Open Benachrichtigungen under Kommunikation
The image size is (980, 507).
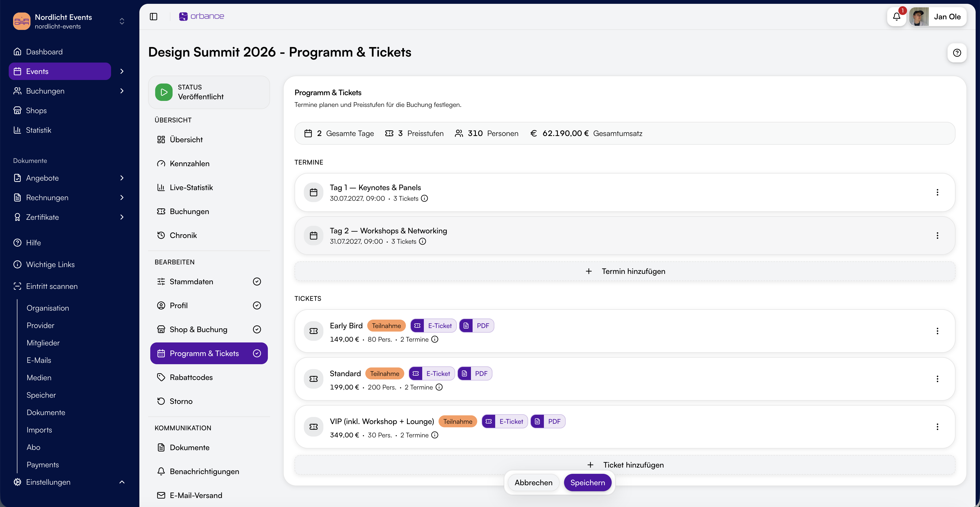click(209, 471)
